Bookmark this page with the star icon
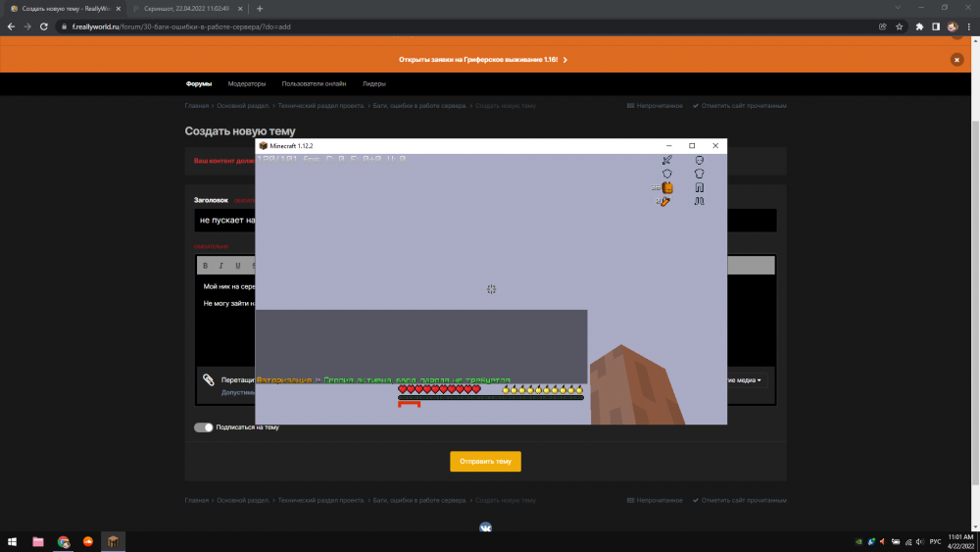 (899, 26)
